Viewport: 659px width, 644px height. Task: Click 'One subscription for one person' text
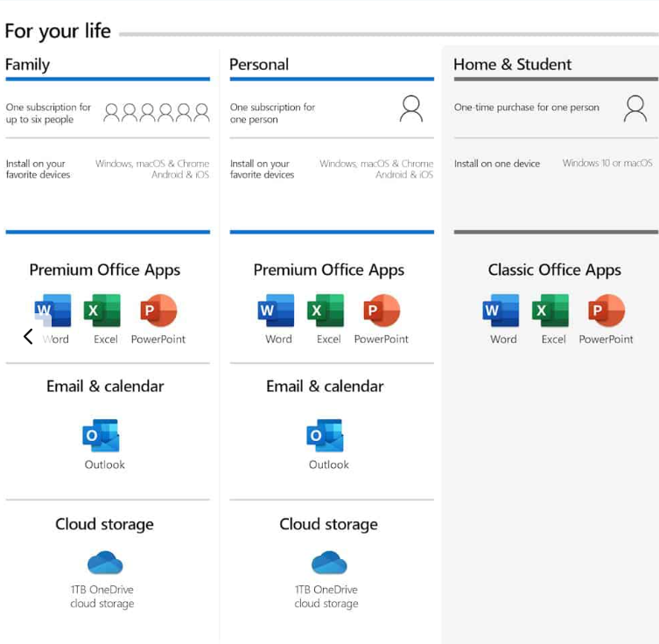pyautogui.click(x=272, y=114)
